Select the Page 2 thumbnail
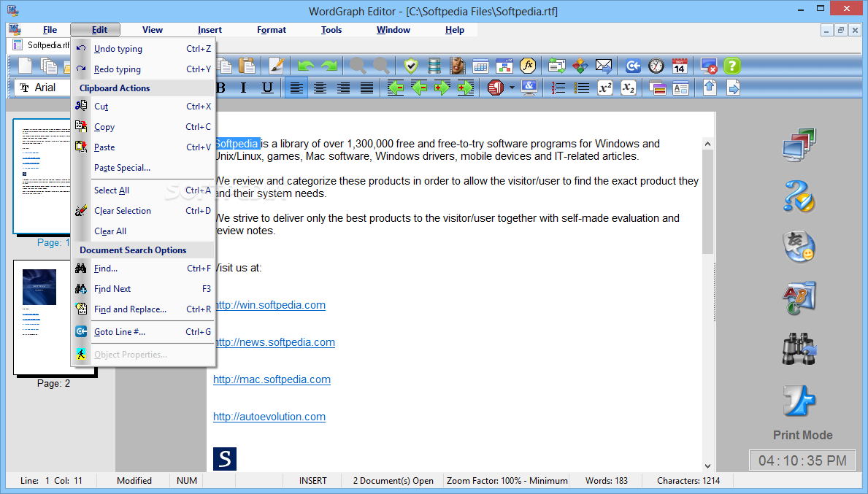 (54, 317)
